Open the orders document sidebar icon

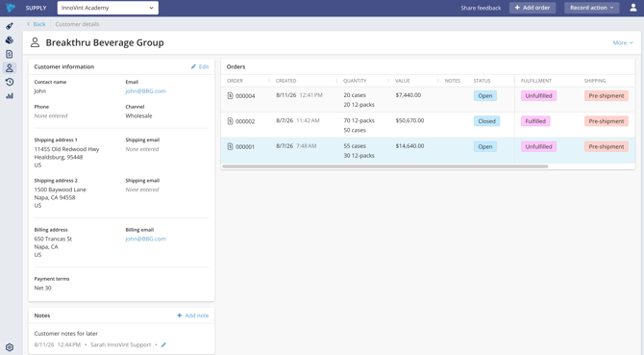coord(10,54)
